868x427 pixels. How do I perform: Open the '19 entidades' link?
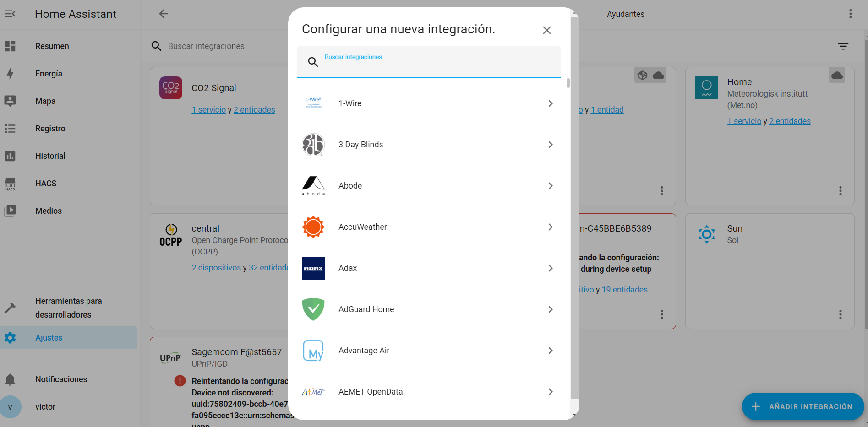coord(625,290)
